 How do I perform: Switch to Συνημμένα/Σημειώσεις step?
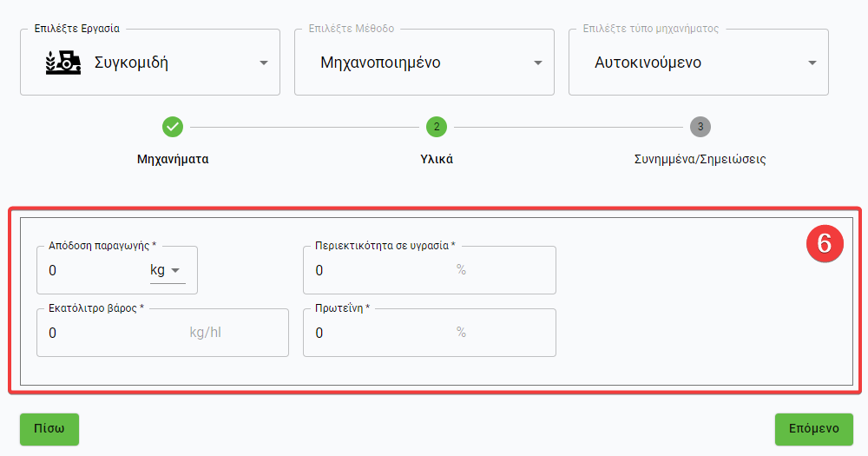pos(700,160)
